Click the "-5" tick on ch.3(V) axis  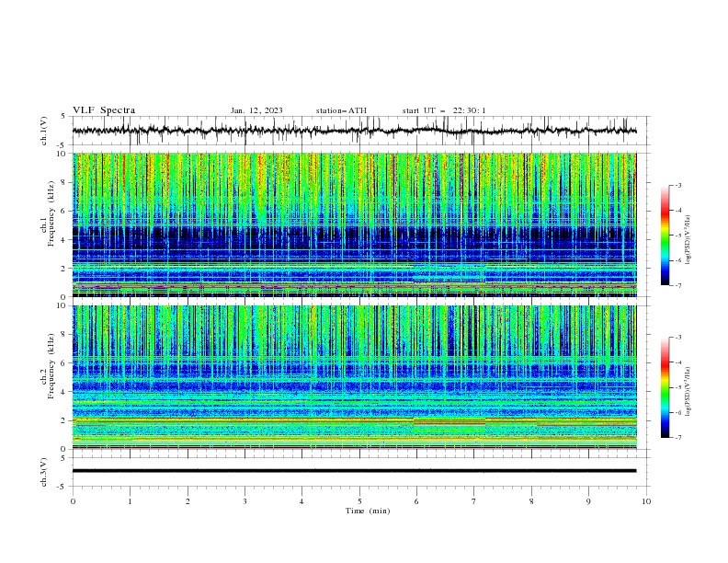(63, 487)
